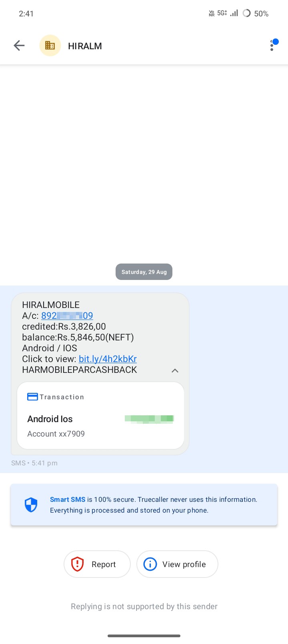Tap the Report button
The image size is (288, 644).
(97, 564)
